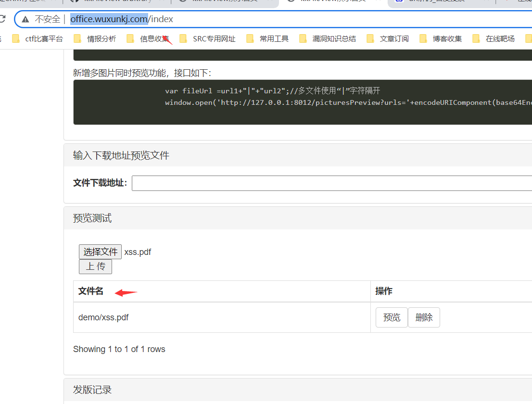
Task: Click the 选择文件 file picker button
Action: point(100,251)
